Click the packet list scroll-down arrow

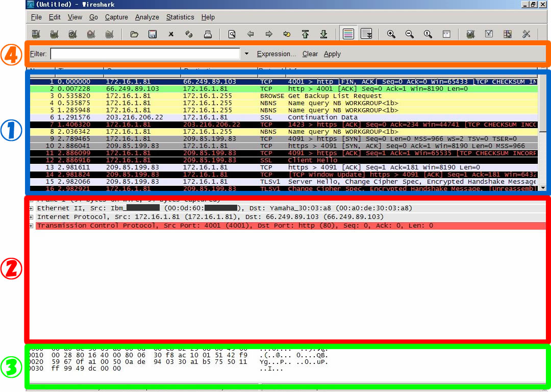(544, 188)
